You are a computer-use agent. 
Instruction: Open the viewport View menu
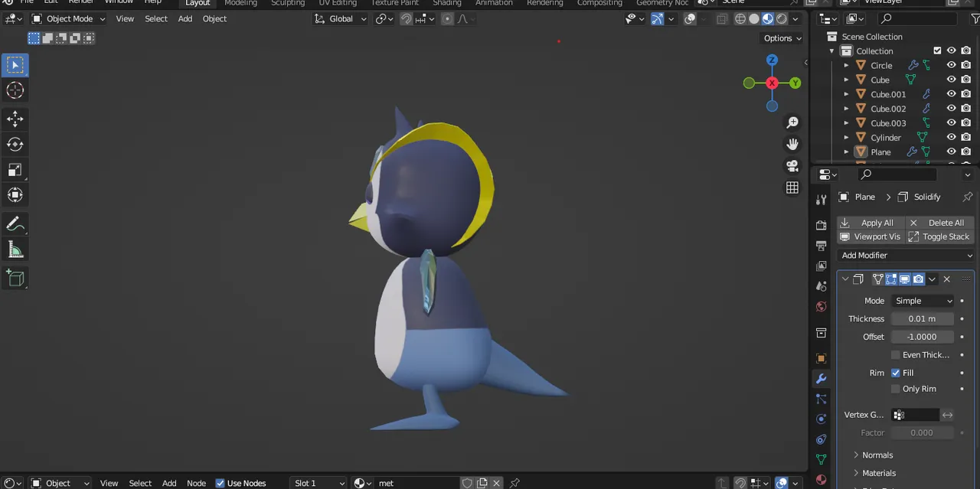point(125,18)
